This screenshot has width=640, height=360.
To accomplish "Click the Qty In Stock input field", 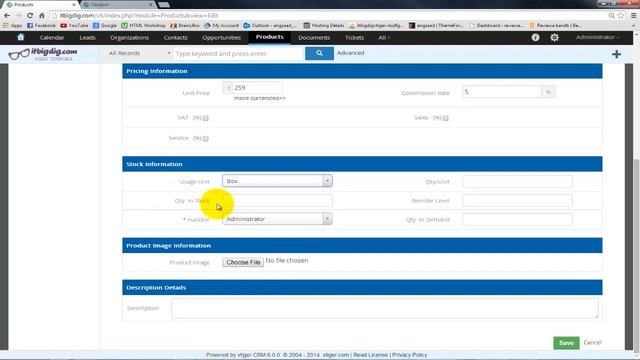I will pos(277,200).
